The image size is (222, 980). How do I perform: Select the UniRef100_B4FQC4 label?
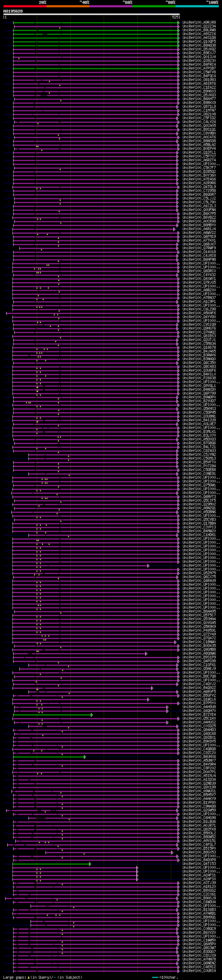tap(199, 76)
